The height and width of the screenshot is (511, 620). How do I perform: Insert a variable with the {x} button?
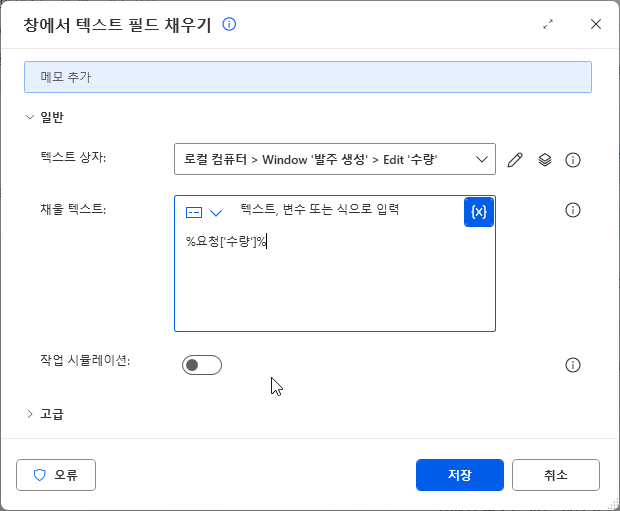(x=478, y=212)
